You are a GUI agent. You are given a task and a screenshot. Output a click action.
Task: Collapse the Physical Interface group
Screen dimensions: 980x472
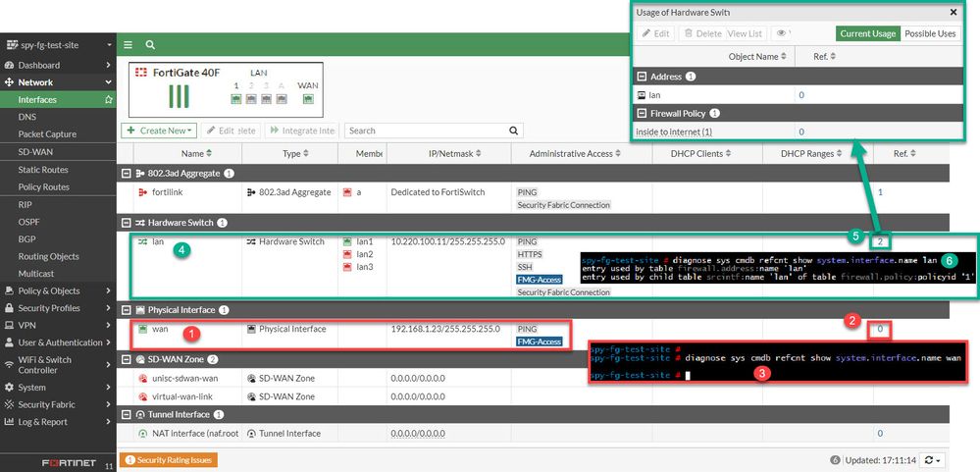127,310
